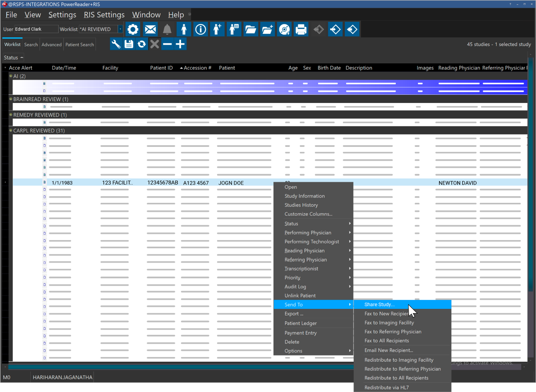536x392 pixels.
Task: Open the Worklist dropdown showing *AI REVIEWED
Action: 120,29
